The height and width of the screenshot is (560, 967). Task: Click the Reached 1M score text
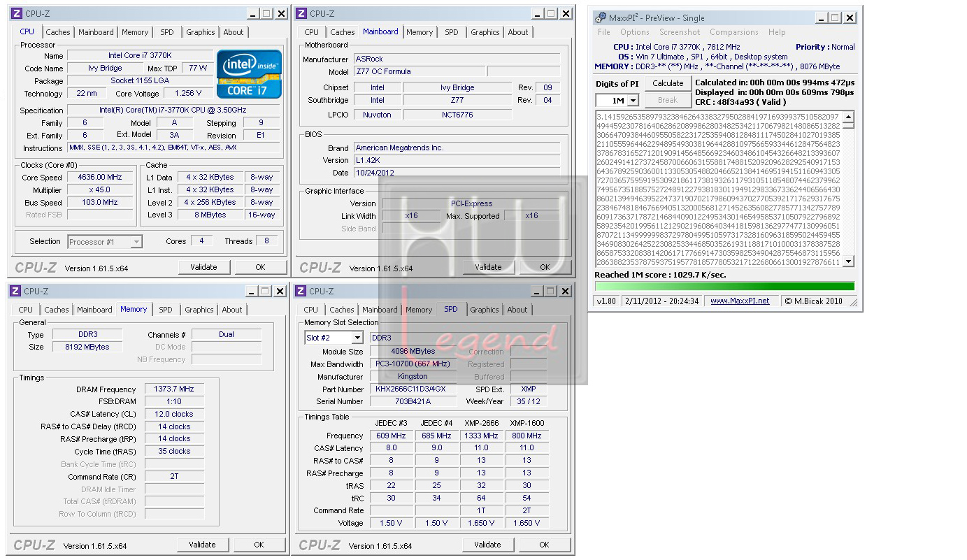point(660,275)
